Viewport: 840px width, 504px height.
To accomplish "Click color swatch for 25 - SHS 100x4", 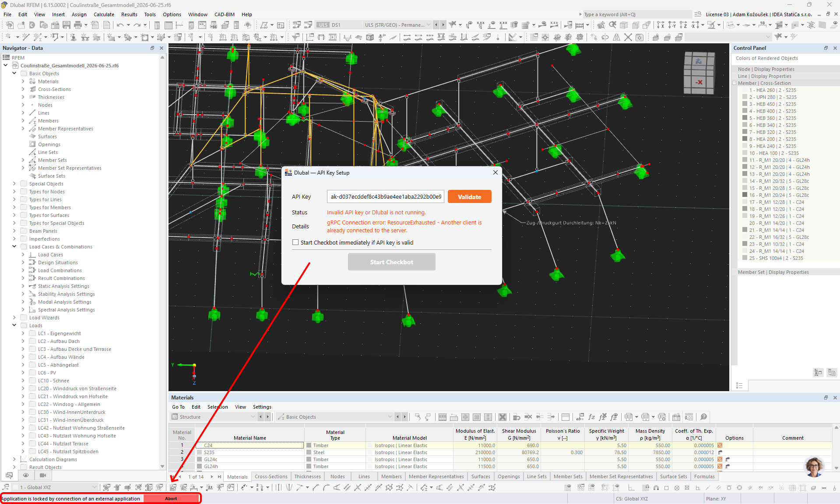I will (x=745, y=258).
